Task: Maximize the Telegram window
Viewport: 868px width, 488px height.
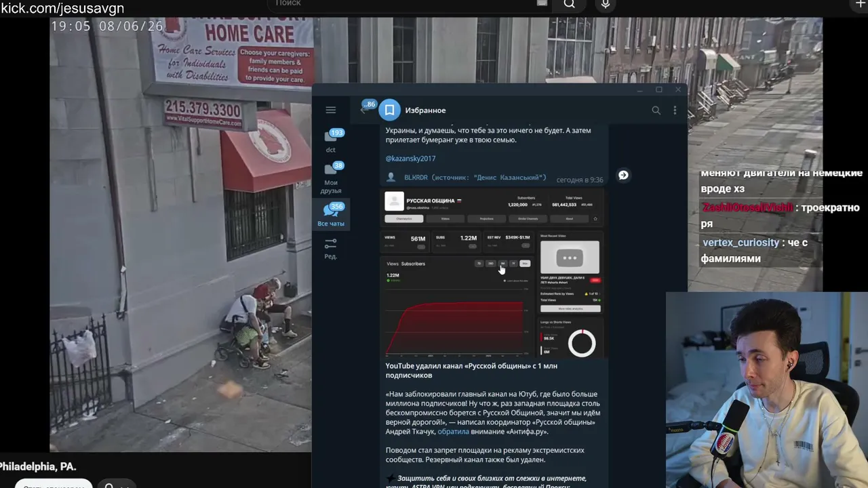Action: [658, 89]
